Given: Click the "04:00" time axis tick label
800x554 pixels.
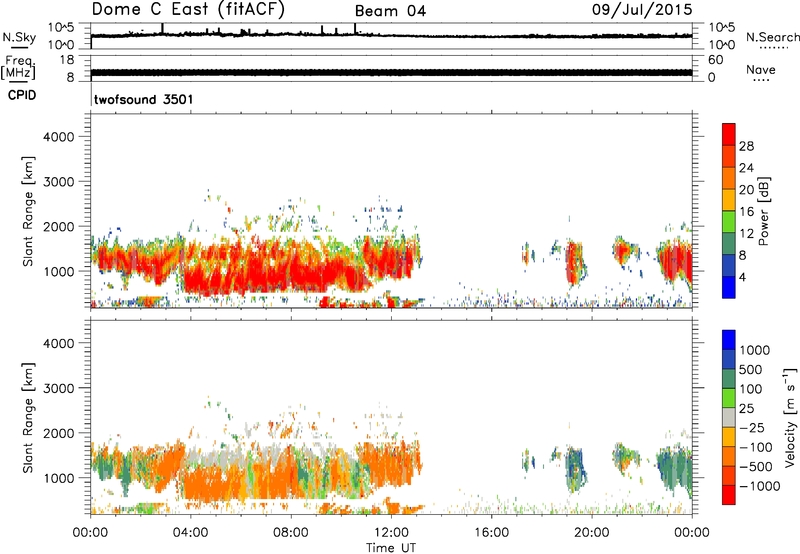Looking at the screenshot, I should click(190, 533).
